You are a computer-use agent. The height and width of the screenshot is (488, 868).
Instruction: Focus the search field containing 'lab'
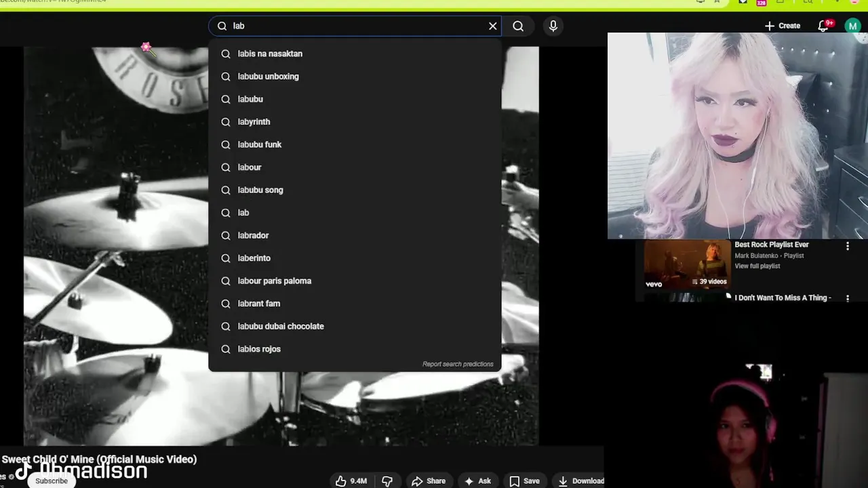355,26
